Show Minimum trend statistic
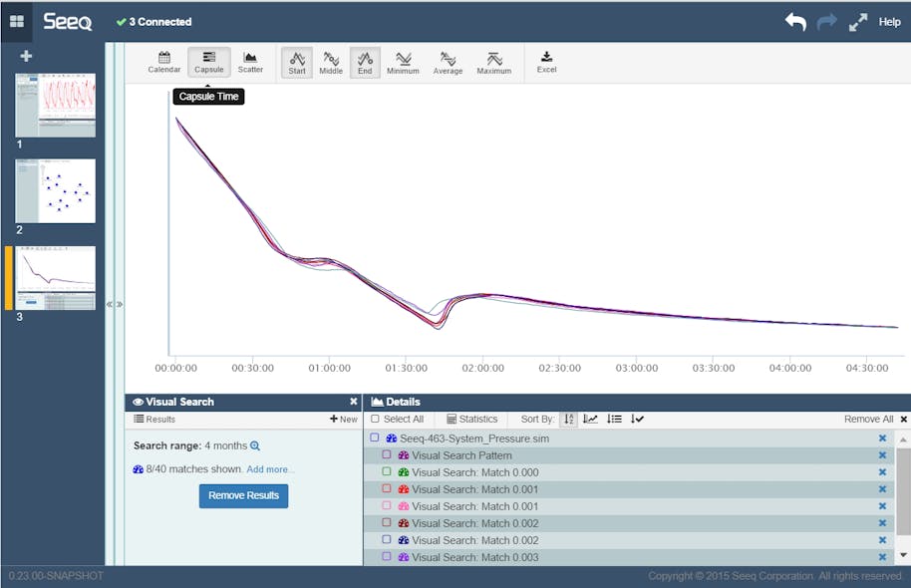Screen dimensions: 911x588 [403, 62]
